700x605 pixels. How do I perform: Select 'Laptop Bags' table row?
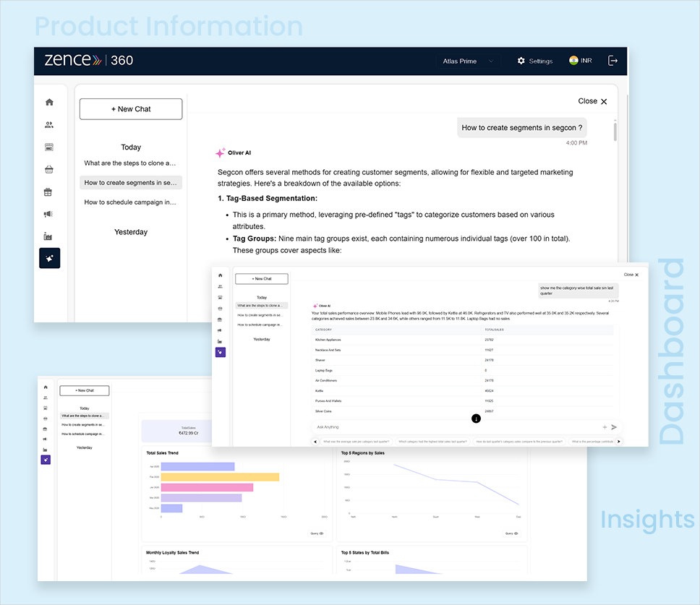463,370
